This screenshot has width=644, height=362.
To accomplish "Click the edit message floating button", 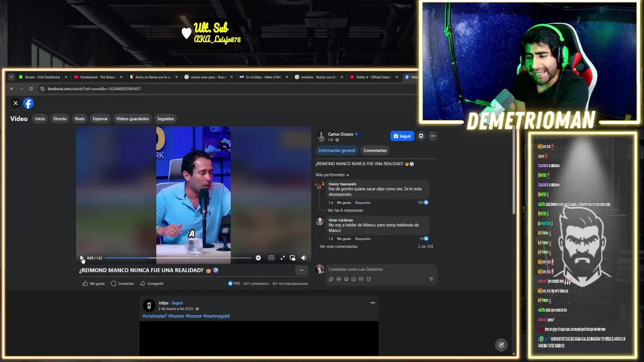I will coord(501,345).
